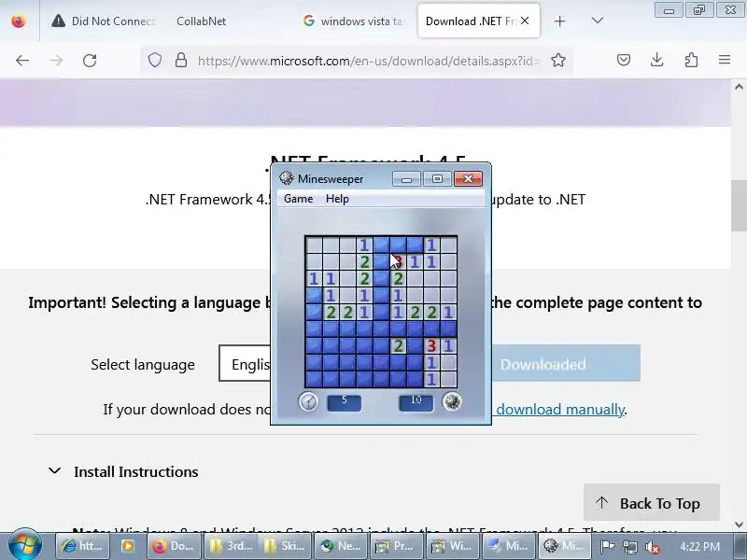The image size is (747, 560).
Task: Click the mine icon beside the mines counter
Action: (452, 402)
